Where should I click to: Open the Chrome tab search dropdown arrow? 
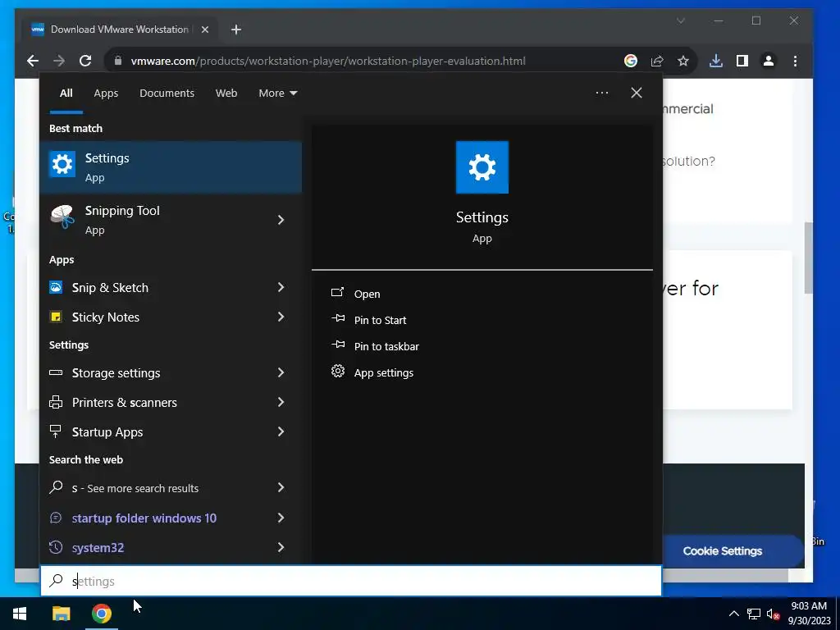click(x=680, y=21)
